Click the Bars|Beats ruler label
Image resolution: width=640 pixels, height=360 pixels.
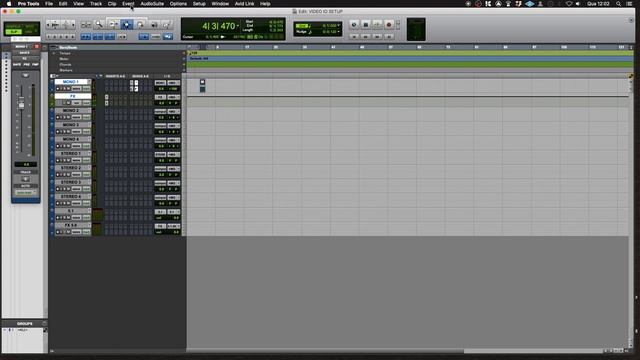pos(68,47)
